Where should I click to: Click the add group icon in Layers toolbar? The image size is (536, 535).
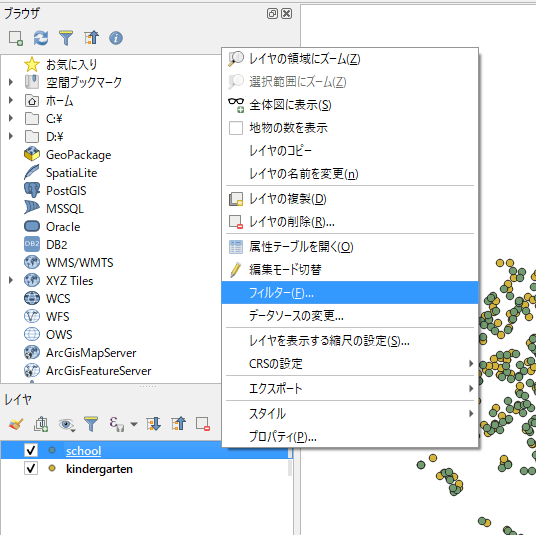coord(41,424)
